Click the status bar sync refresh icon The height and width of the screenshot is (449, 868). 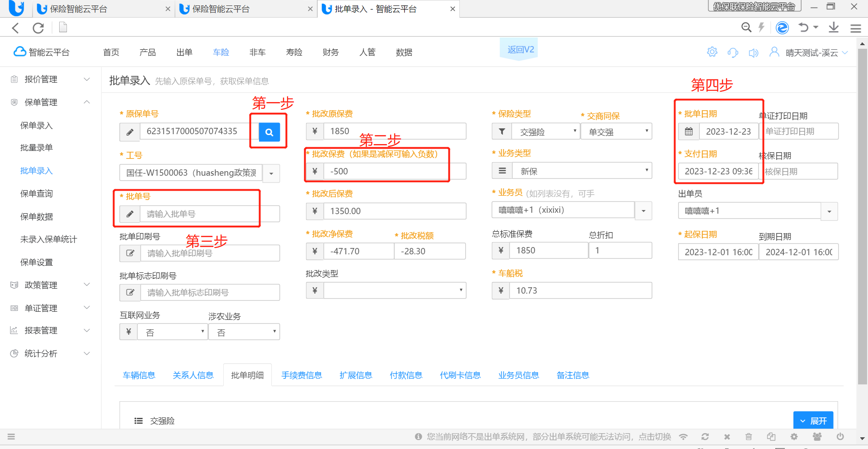(705, 437)
